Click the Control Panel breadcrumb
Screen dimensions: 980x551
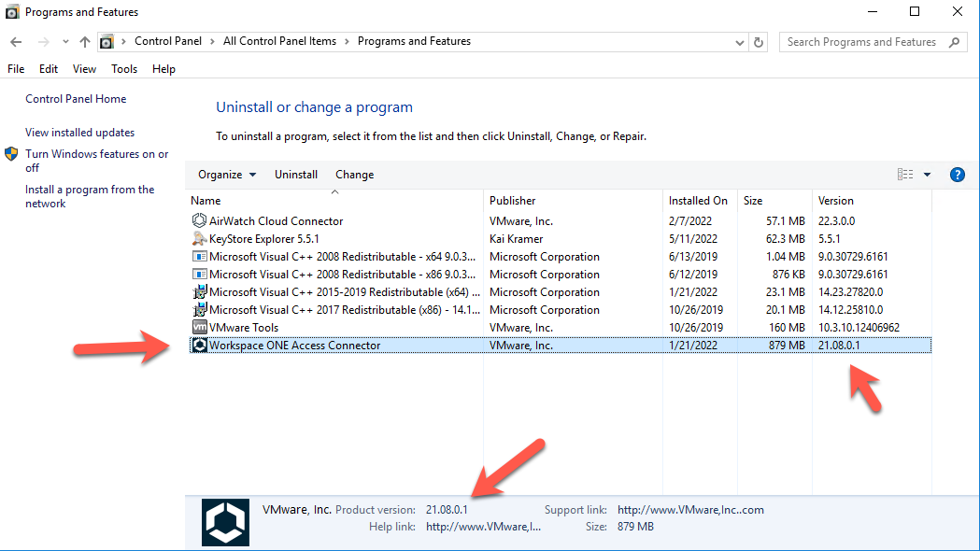[168, 41]
